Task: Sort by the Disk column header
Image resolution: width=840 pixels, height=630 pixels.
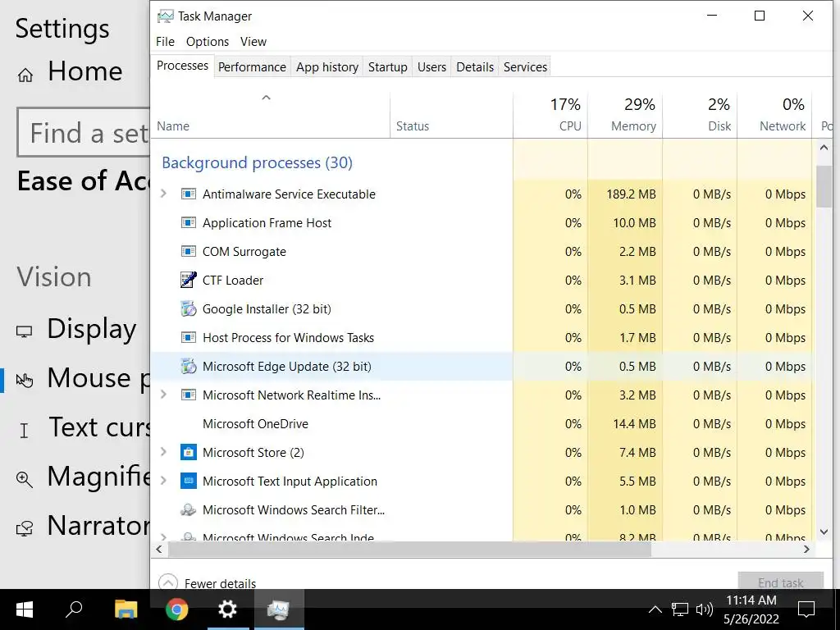Action: click(700, 115)
